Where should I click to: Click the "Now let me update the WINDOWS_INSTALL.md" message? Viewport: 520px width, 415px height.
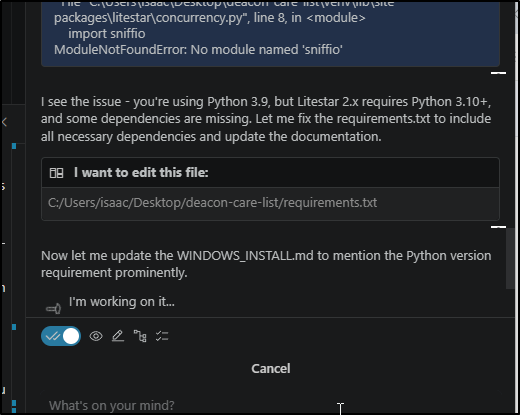pyautogui.click(x=266, y=264)
